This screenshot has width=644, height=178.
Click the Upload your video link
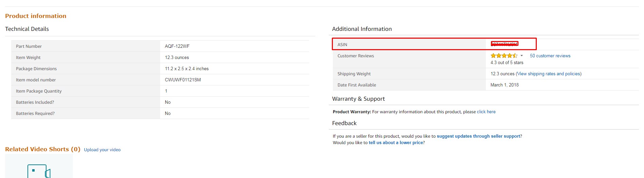[x=102, y=150]
